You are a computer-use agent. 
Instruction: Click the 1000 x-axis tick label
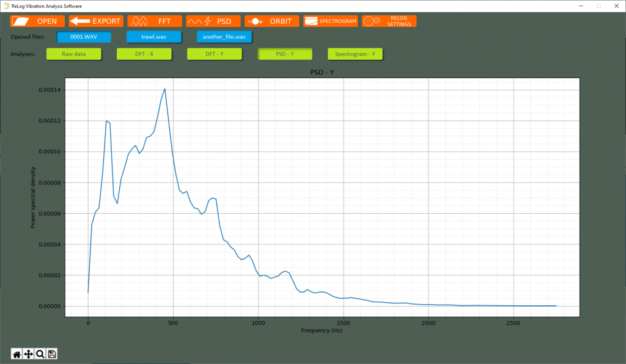[x=259, y=323]
